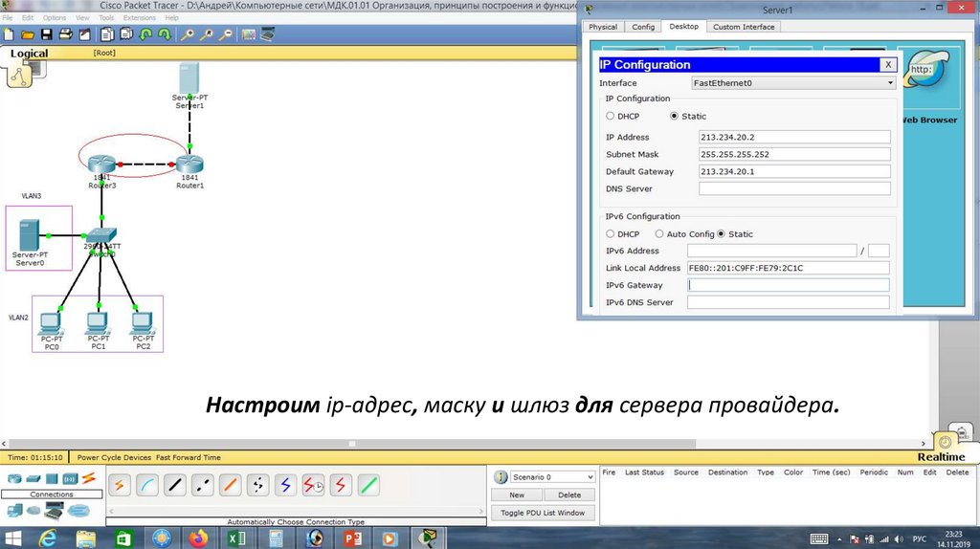Enable Auto Config for IPv6
Image resolution: width=980 pixels, height=549 pixels.
pos(659,234)
